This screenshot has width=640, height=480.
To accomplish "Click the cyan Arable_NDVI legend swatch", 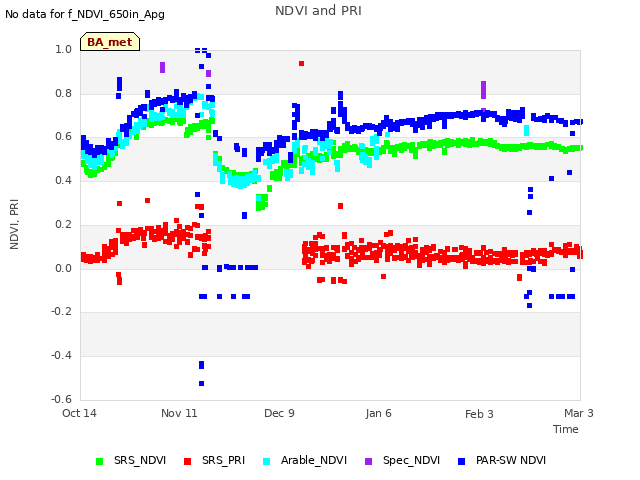I will pyautogui.click(x=267, y=461).
